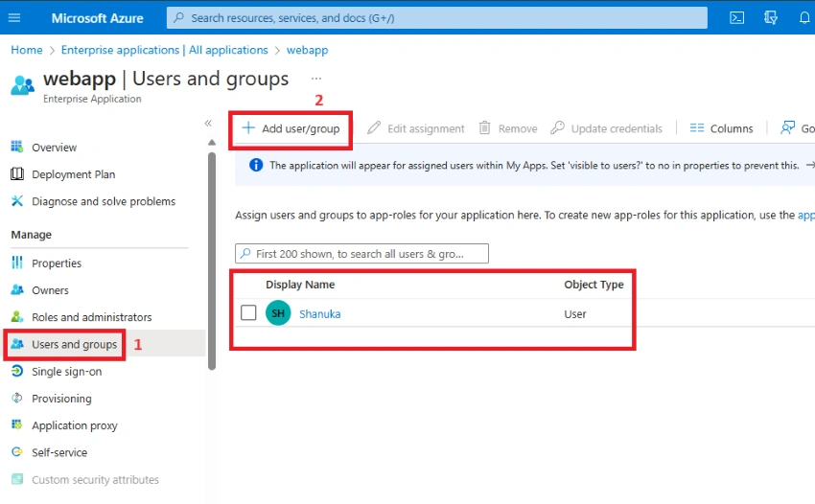Click the Properties bars icon
Image resolution: width=815 pixels, height=504 pixels.
coord(17,263)
